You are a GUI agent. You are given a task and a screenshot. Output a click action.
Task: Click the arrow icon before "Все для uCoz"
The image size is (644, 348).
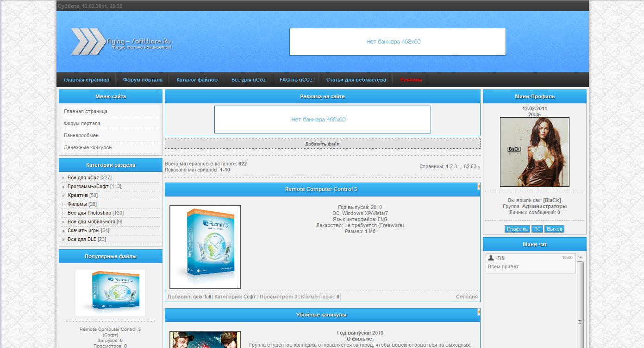64,177
